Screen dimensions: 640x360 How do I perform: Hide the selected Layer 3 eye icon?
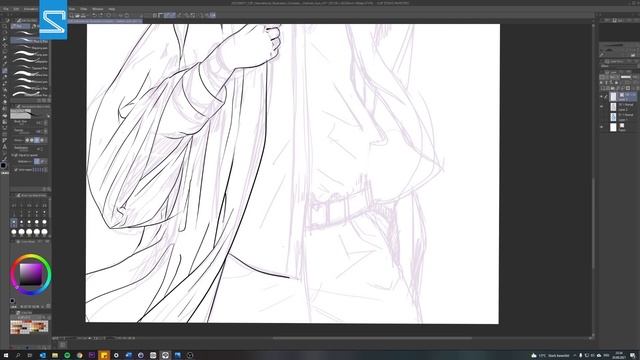[601, 97]
